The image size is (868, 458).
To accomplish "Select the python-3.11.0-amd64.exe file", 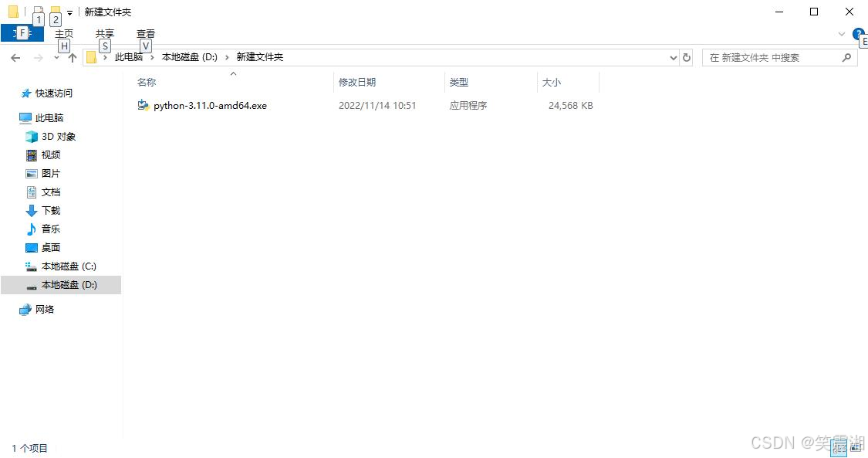I will click(x=211, y=105).
